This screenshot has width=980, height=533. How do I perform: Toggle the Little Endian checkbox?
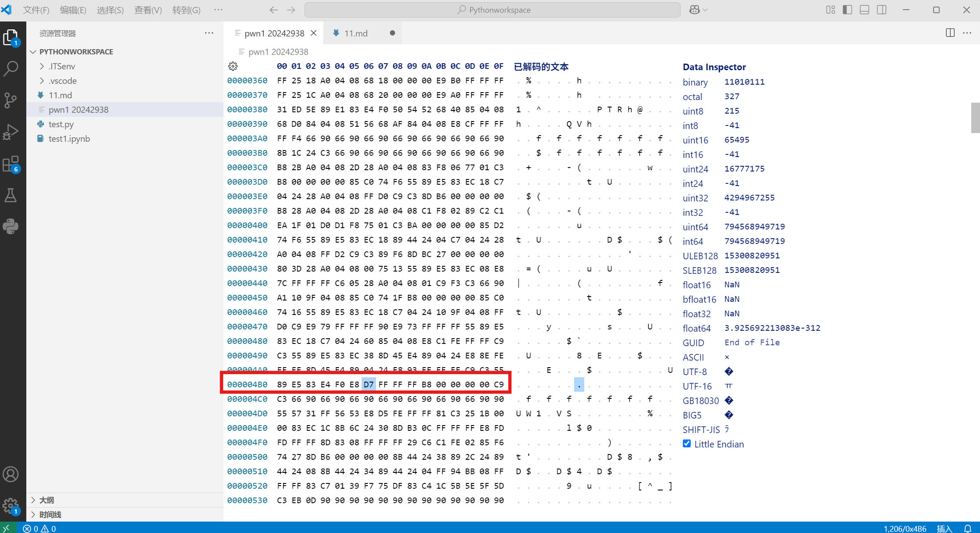pyautogui.click(x=687, y=444)
